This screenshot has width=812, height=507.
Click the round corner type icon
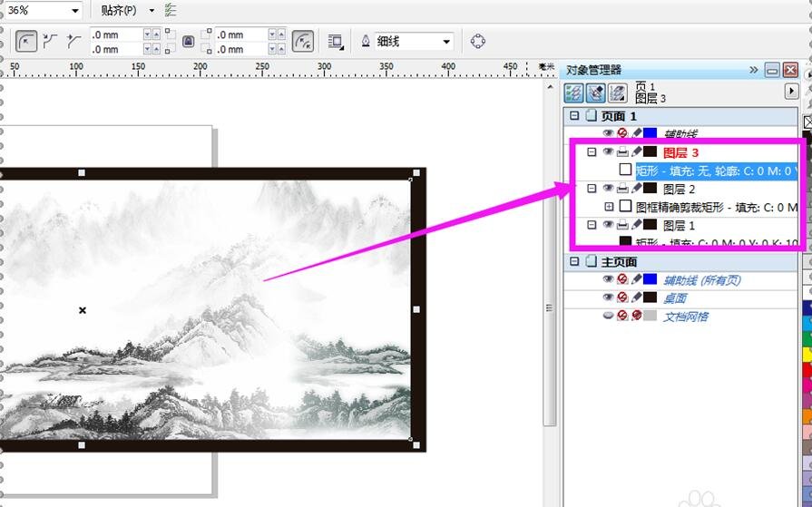[26, 41]
